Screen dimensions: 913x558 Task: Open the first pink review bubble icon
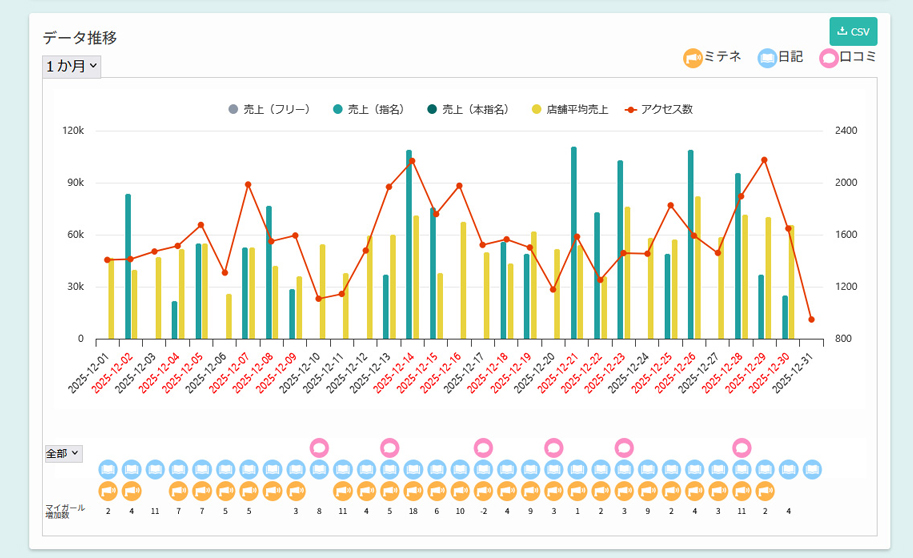(x=319, y=447)
